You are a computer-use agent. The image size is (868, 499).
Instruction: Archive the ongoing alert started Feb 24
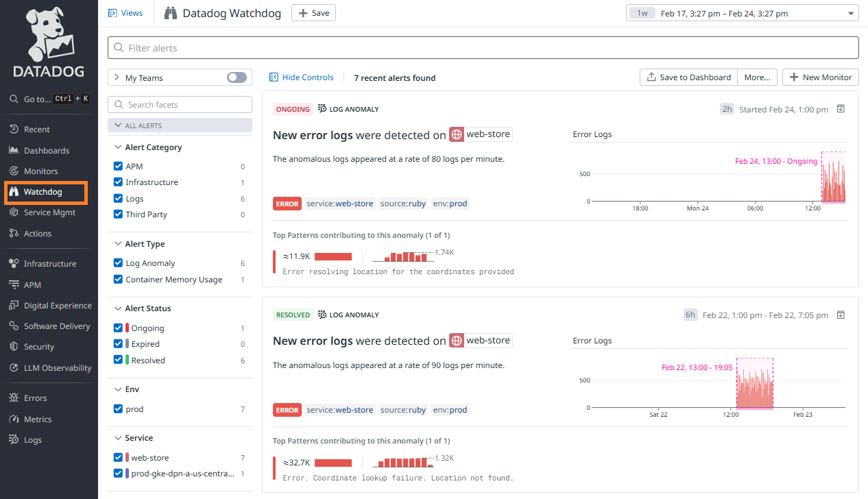[x=841, y=109]
